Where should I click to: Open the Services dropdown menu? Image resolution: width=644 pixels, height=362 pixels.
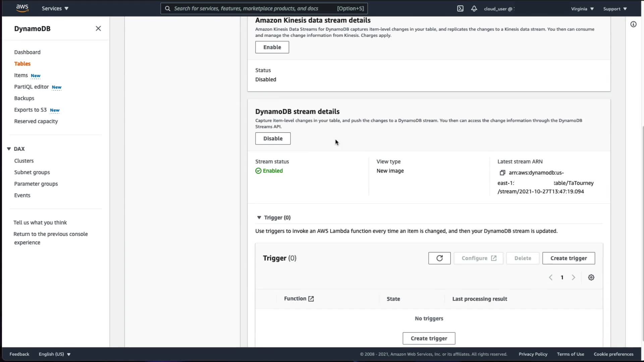point(55,8)
